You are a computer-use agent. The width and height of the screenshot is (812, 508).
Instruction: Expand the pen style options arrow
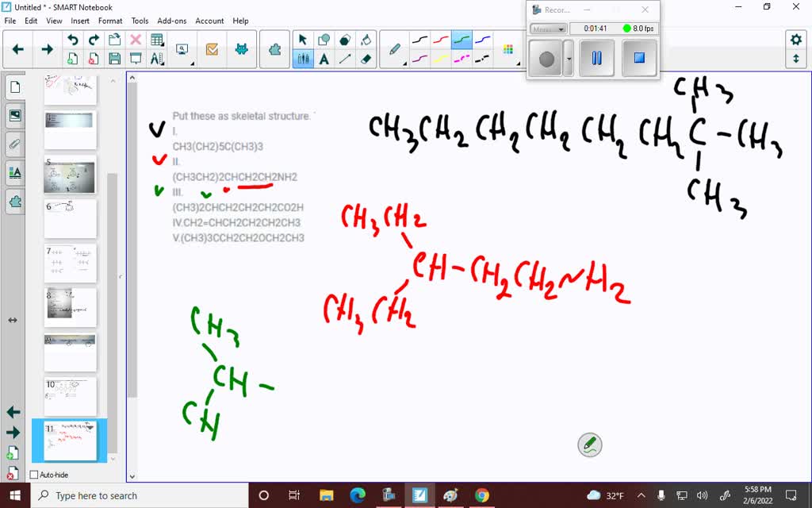point(404,62)
